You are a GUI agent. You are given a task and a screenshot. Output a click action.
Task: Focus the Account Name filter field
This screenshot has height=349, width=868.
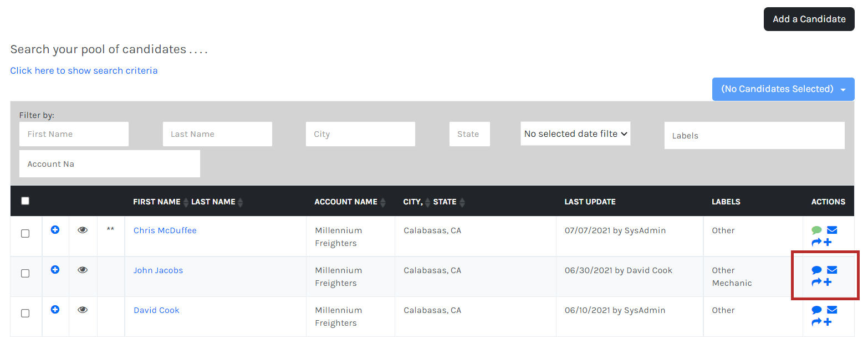(110, 164)
